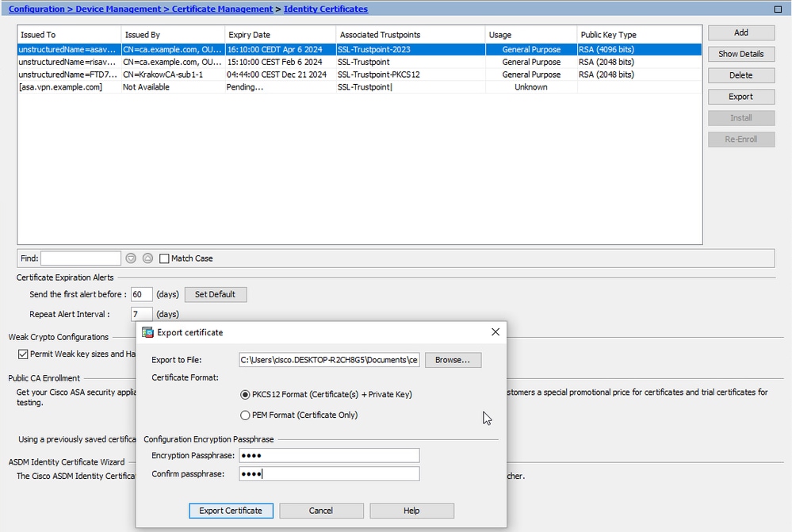The width and height of the screenshot is (792, 532).
Task: Open Help in Export certificate dialog
Action: tap(411, 511)
